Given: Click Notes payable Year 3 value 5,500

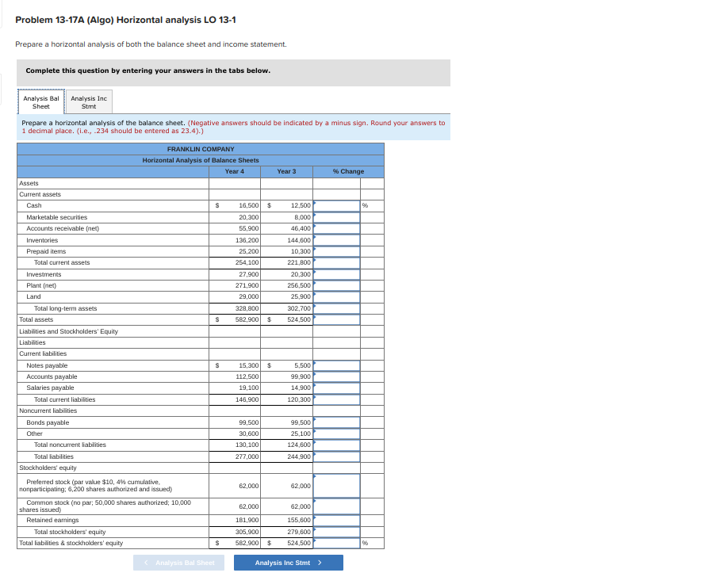Looking at the screenshot, I should [302, 365].
